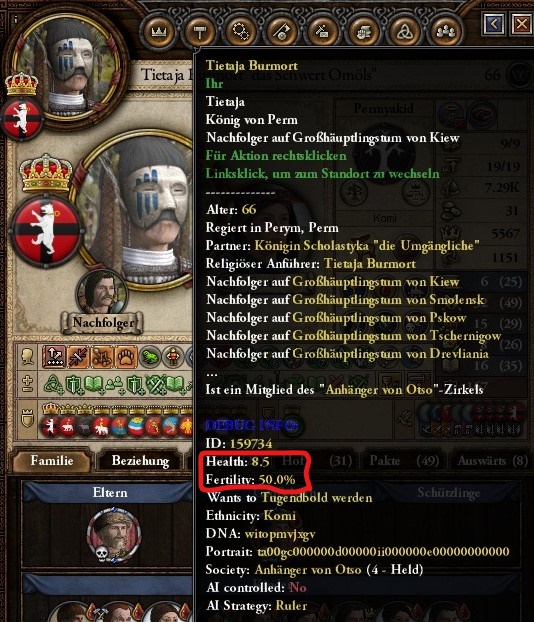534x622 pixels.
Task: Go back with the blue arrow button
Action: pyautogui.click(x=494, y=24)
